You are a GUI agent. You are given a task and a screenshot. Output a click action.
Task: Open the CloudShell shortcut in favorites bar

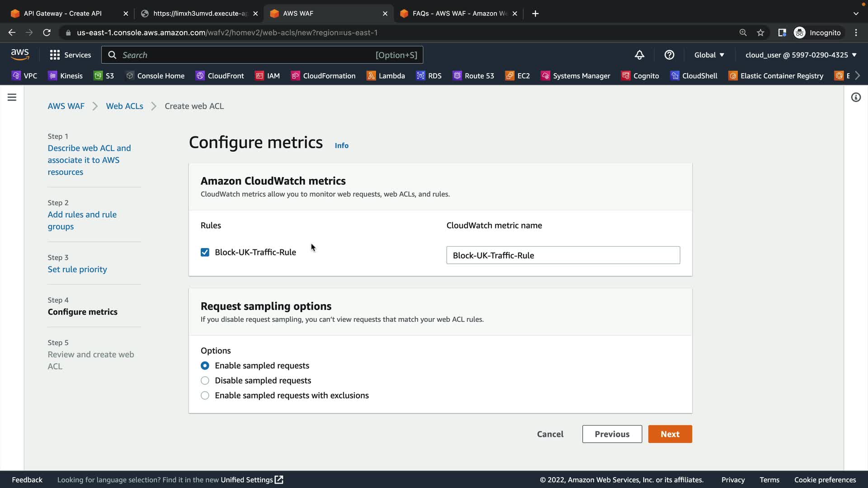pyautogui.click(x=694, y=76)
